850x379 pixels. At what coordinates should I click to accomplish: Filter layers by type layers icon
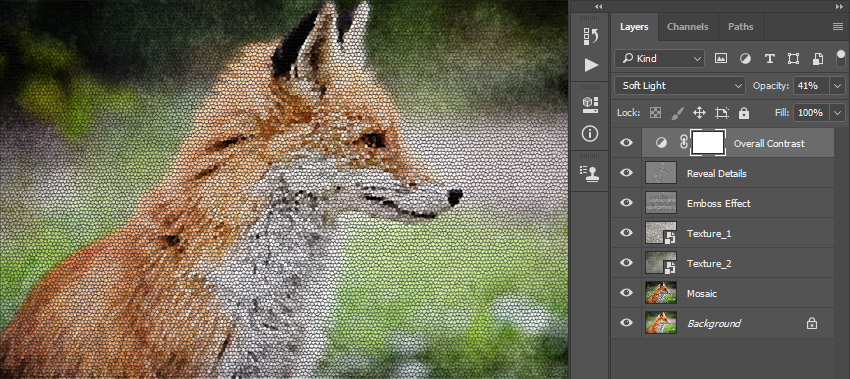[x=769, y=59]
